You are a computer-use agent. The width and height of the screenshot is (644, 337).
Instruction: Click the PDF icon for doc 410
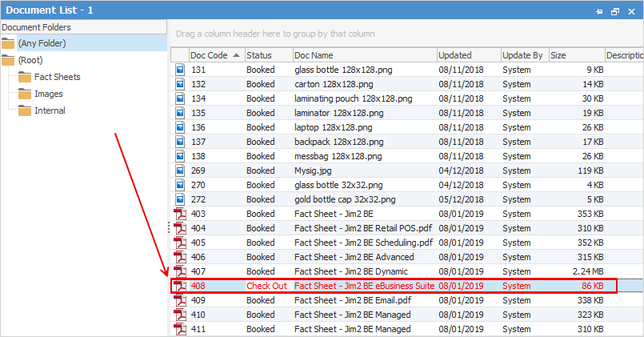click(x=180, y=315)
